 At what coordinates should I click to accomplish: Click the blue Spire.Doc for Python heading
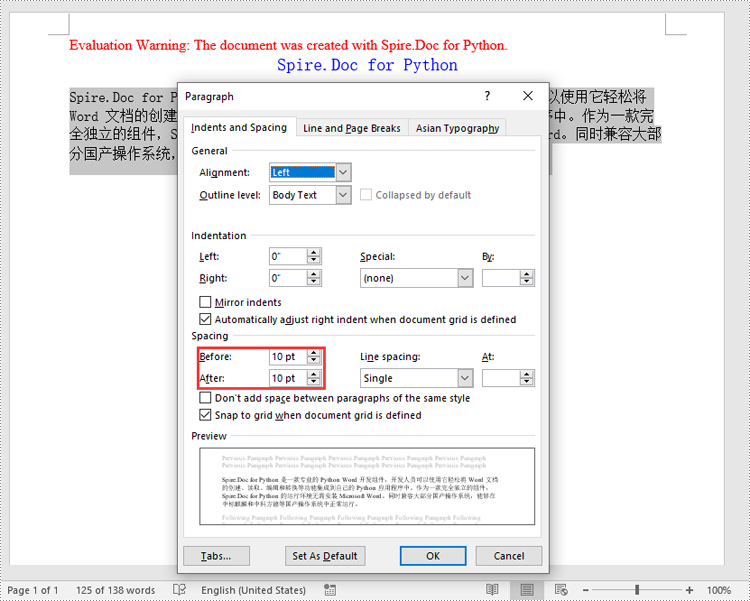tap(367, 65)
